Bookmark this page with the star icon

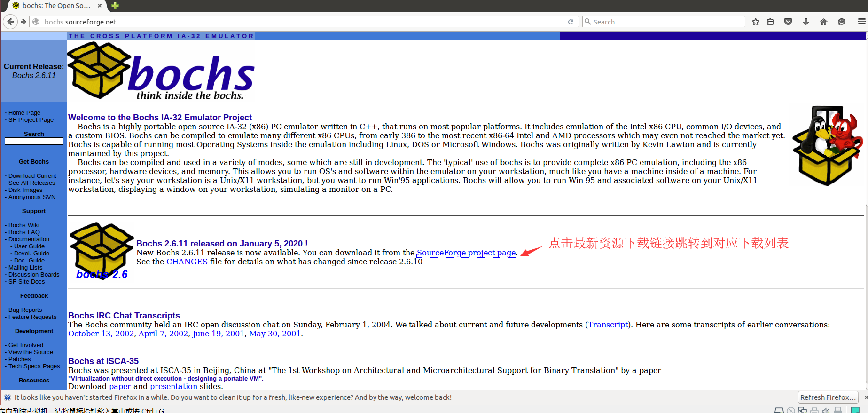pos(756,22)
